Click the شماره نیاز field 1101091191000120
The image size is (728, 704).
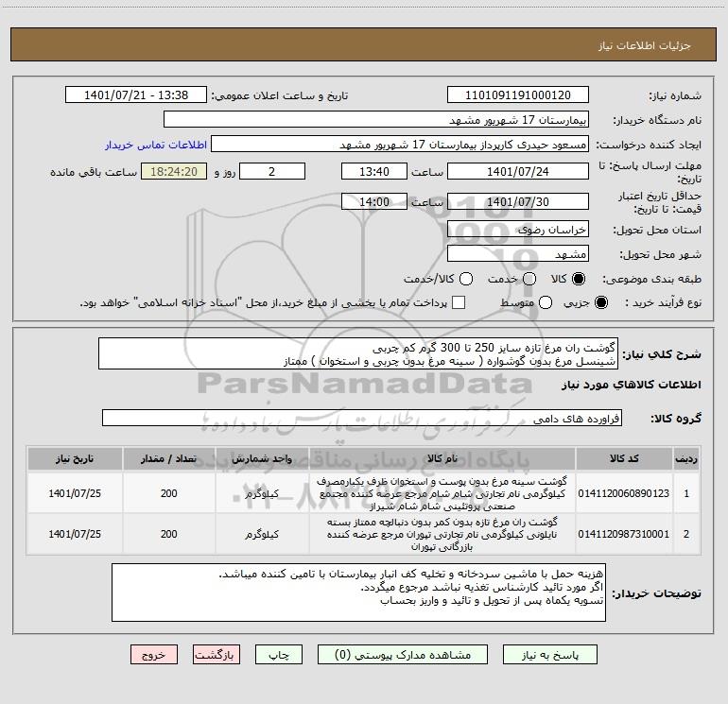pos(518,94)
